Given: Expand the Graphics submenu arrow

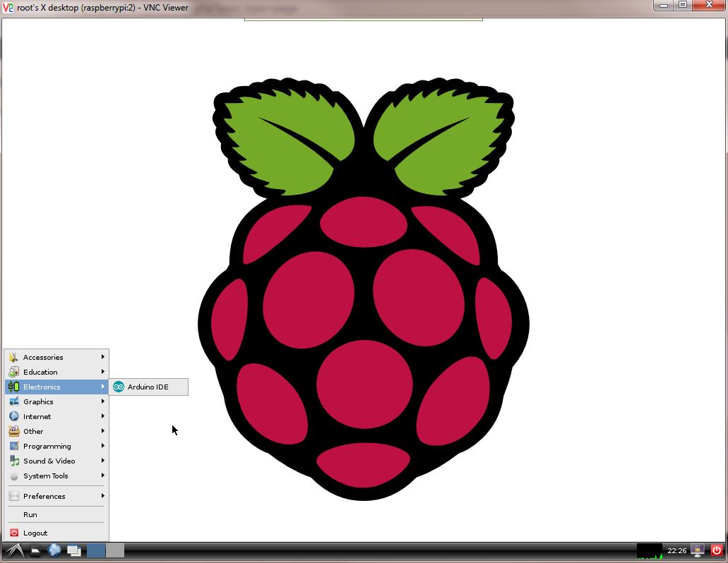Looking at the screenshot, I should pyautogui.click(x=102, y=401).
